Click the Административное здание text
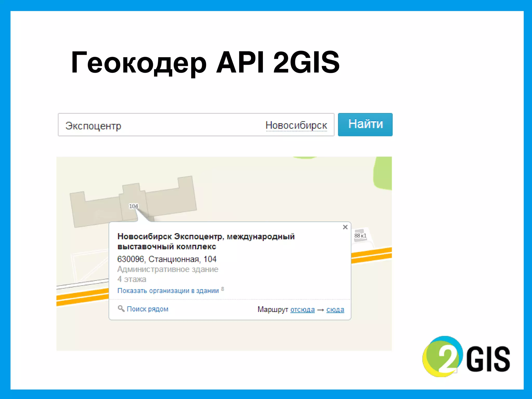The width and height of the screenshot is (532, 399). [168, 269]
